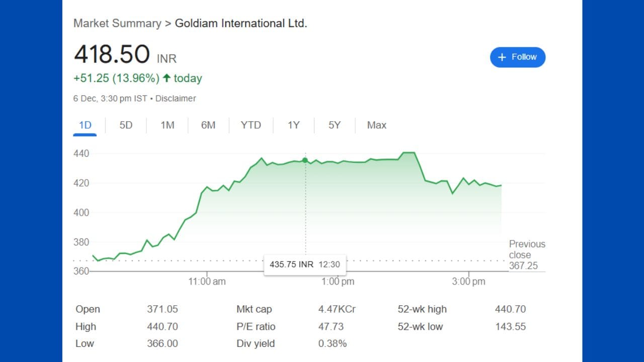Open the Market Summary link
Viewport: 644px width, 362px height.
[117, 23]
